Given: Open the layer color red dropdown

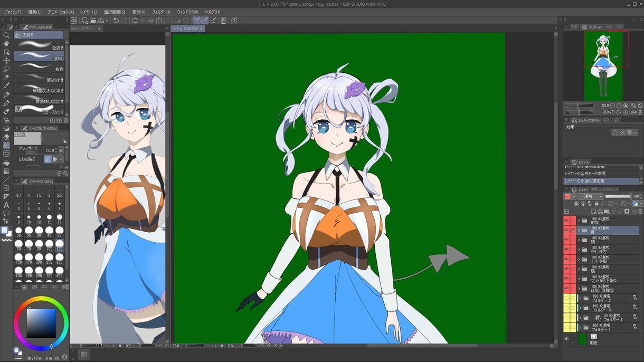Looking at the screenshot, I should (x=570, y=196).
